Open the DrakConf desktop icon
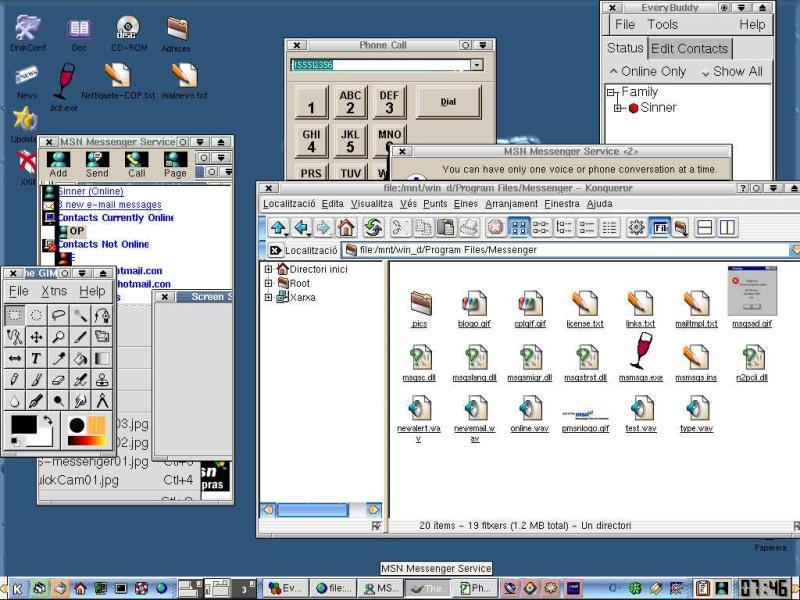800x600 pixels. [28, 34]
